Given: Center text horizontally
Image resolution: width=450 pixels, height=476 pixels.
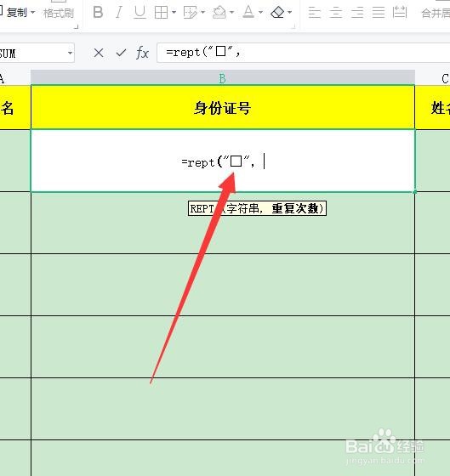Looking at the screenshot, I should (x=336, y=13).
